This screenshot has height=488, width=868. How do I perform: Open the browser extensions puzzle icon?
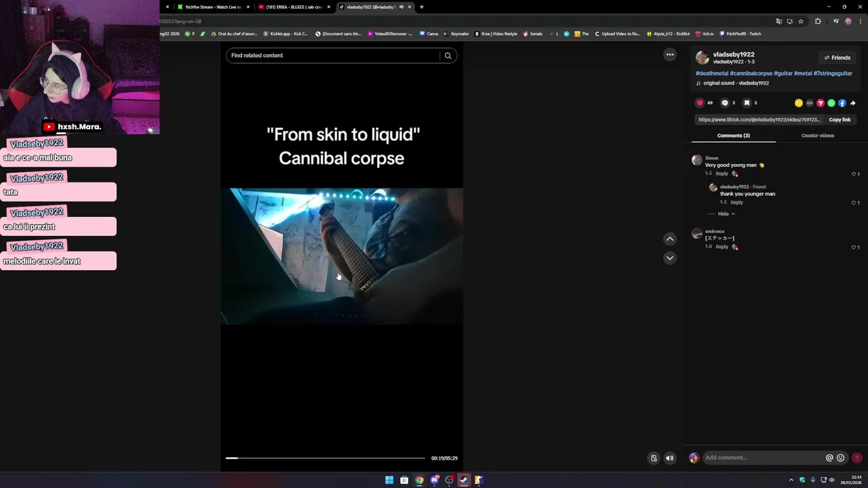[818, 21]
